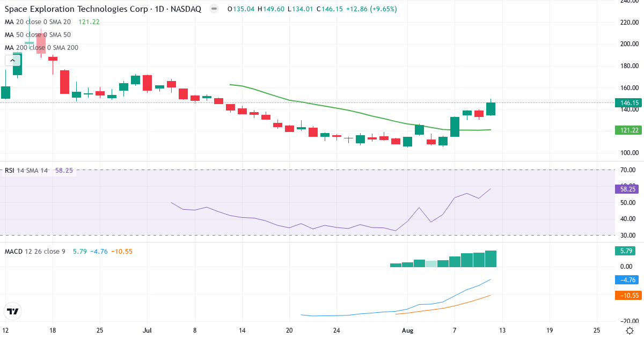Open chart settings gear icon

click(x=628, y=330)
